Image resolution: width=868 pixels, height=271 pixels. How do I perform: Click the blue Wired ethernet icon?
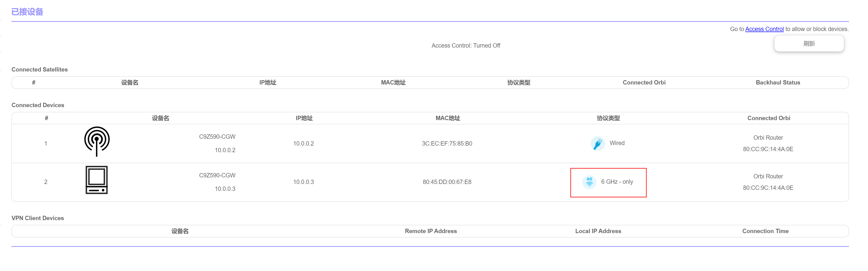(x=597, y=144)
